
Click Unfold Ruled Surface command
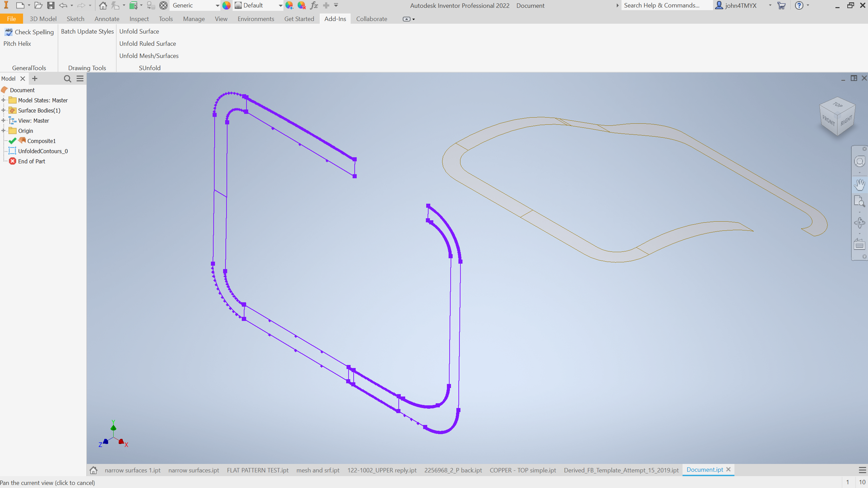tap(147, 44)
